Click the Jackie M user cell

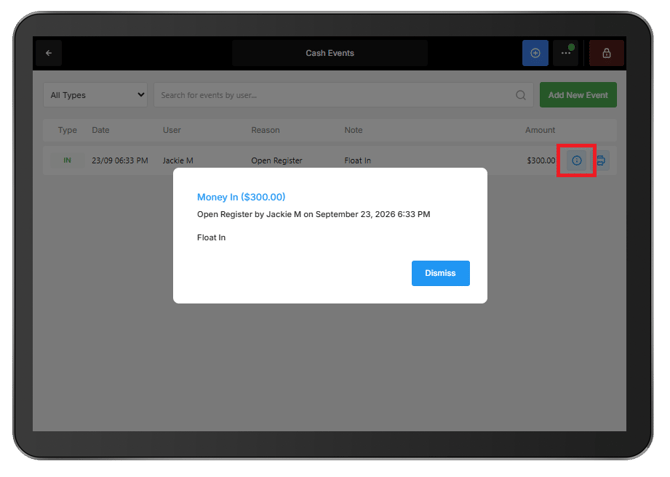coord(178,161)
